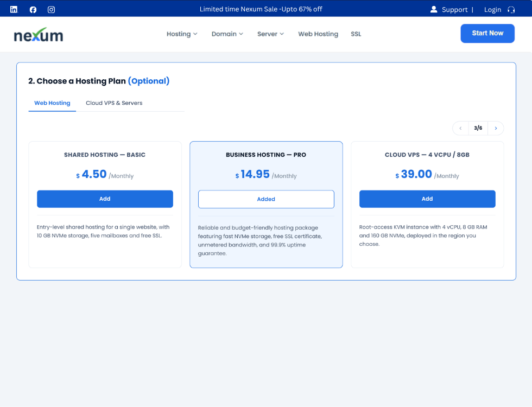The height and width of the screenshot is (407, 532).
Task: Click the Cloud VPS — 4 vCPU / 8GB title
Action: [427, 155]
